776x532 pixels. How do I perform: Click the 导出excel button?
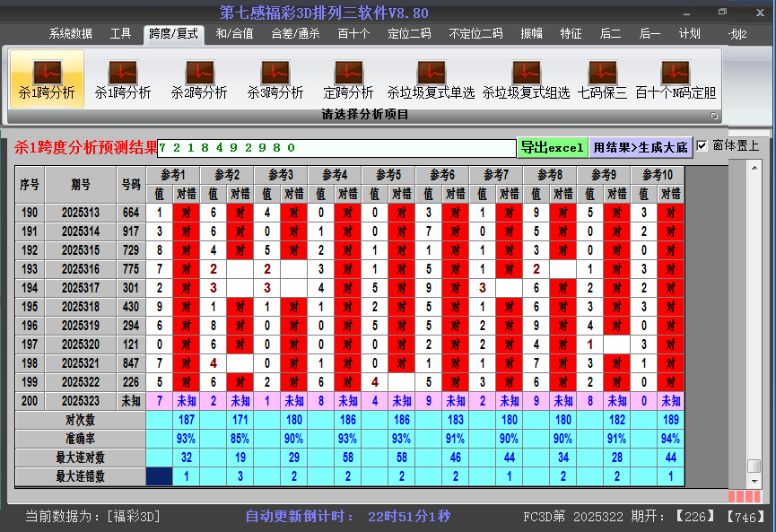(552, 147)
